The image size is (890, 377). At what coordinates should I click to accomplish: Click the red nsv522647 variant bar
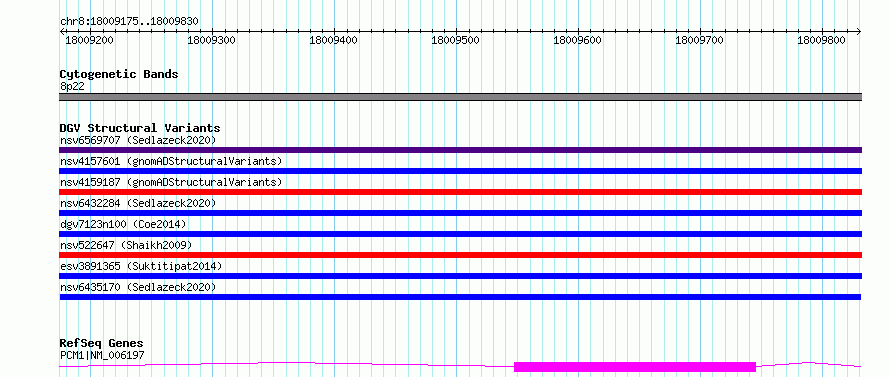pyautogui.click(x=460, y=255)
